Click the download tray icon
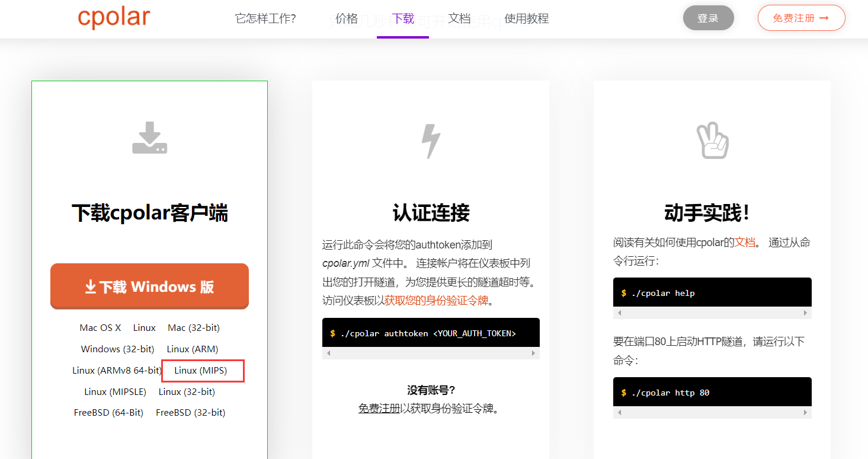868x459 pixels. point(149,138)
